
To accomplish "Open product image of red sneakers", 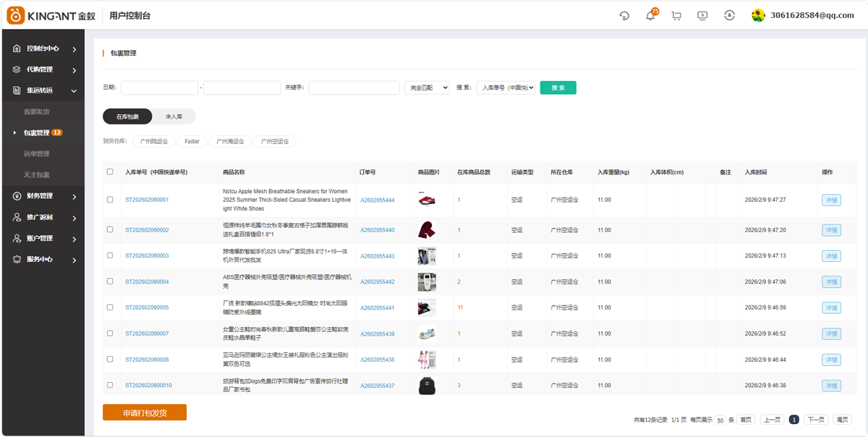I will pos(427,199).
